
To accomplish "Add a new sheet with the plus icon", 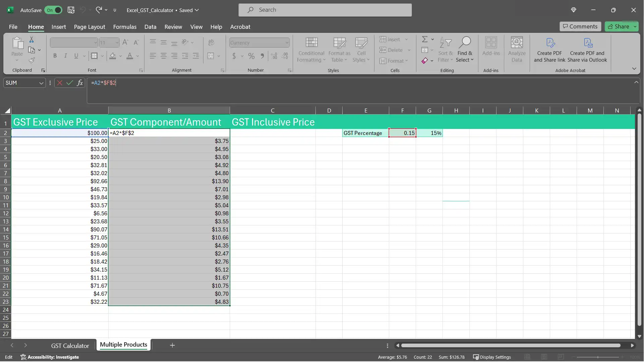I will pyautogui.click(x=172, y=345).
